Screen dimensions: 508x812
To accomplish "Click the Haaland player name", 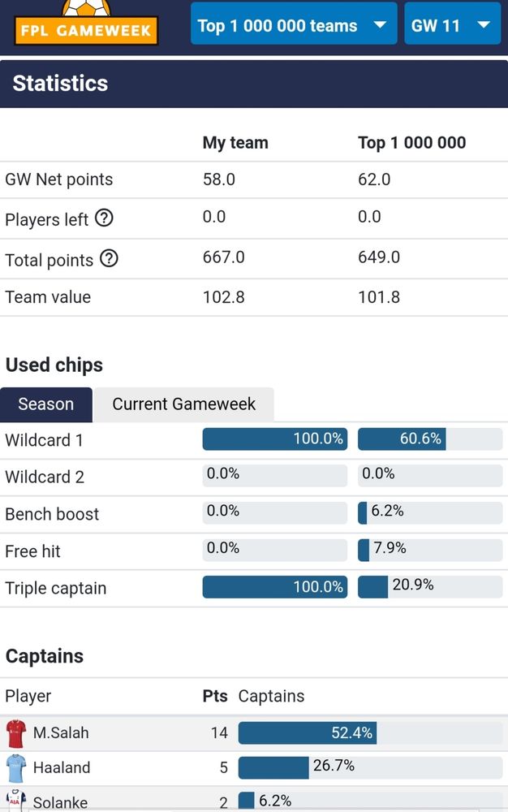I will tap(62, 767).
